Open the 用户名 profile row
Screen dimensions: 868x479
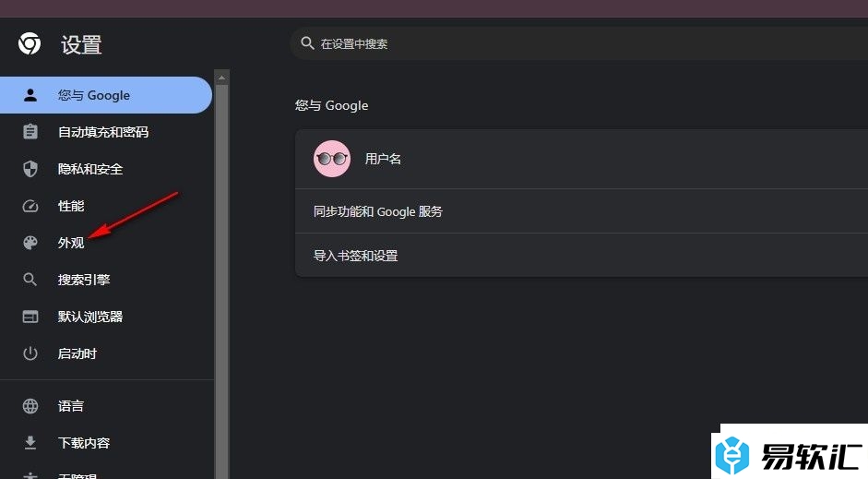[581, 159]
